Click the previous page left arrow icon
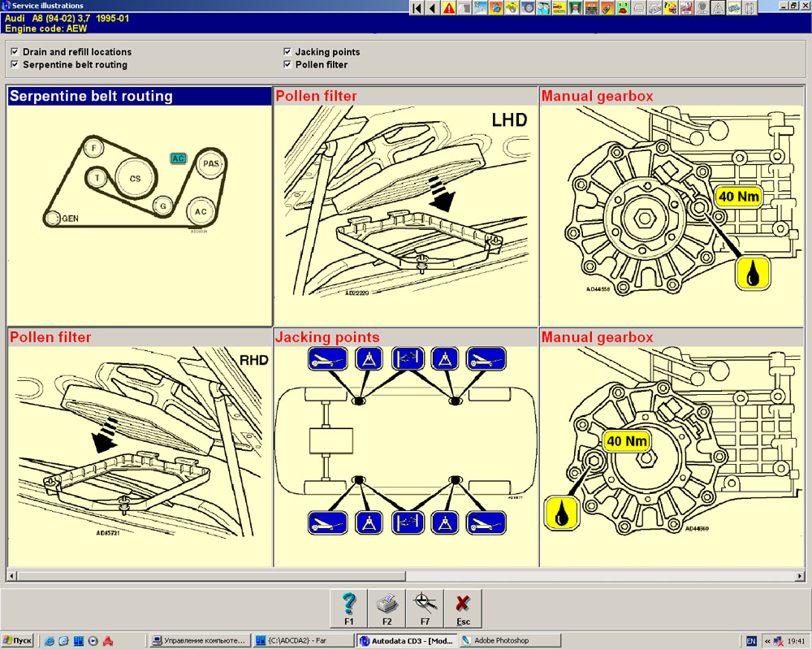This screenshot has width=812, height=650. (432, 8)
